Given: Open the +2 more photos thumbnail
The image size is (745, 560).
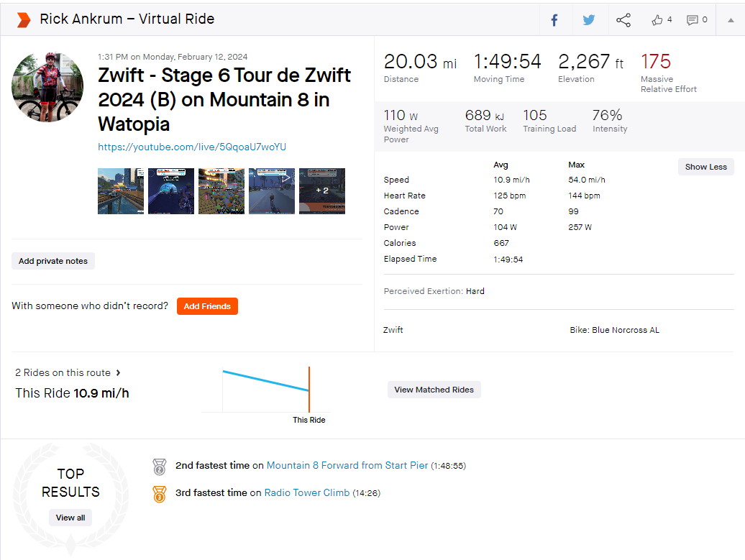Looking at the screenshot, I should [322, 191].
